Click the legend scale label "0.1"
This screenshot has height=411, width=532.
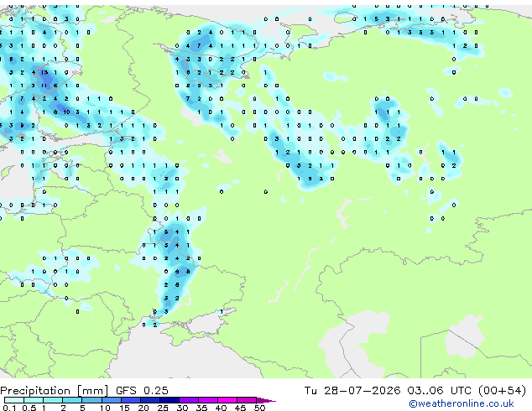tap(9, 408)
